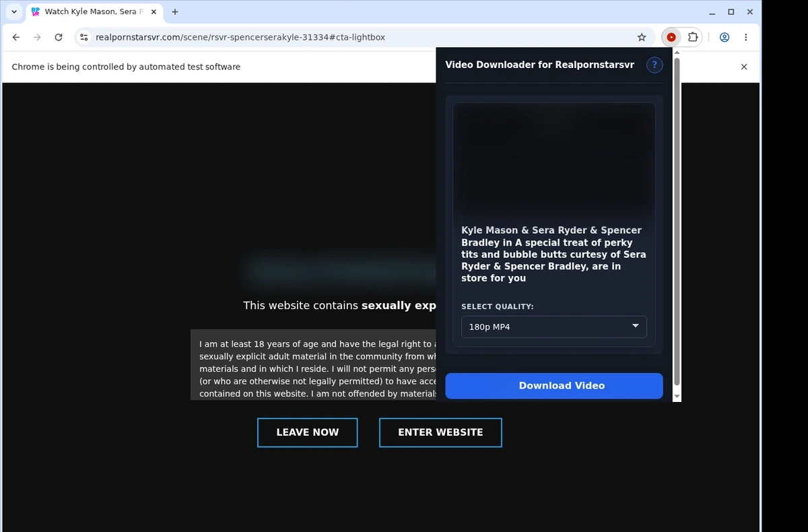Viewport: 808px width, 532px height.
Task: Open the Chrome three-dot menu
Action: 745,38
